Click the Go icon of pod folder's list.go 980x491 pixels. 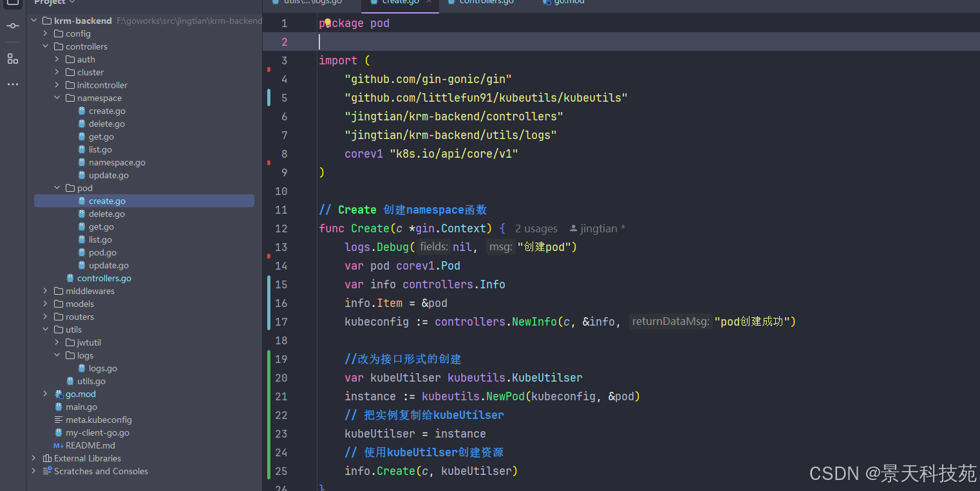[x=82, y=239]
